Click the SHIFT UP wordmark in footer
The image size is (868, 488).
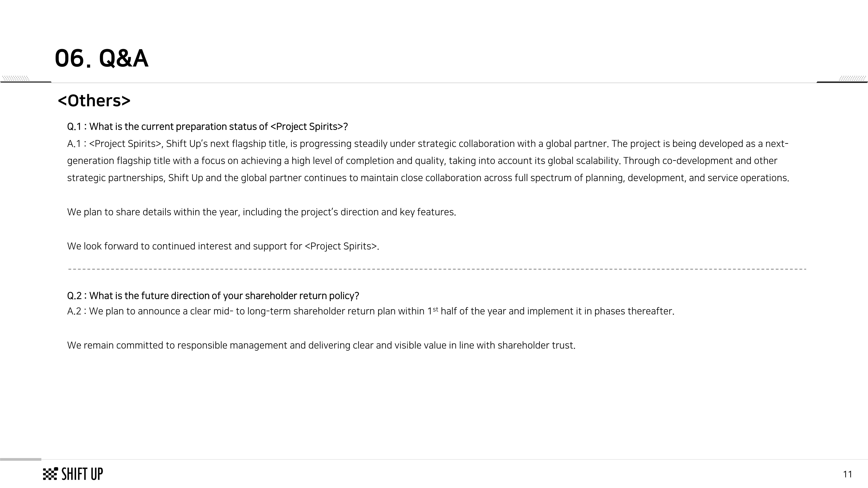pos(82,474)
